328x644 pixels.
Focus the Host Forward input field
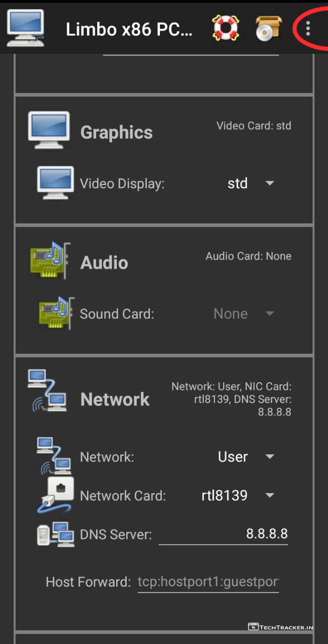208,582
